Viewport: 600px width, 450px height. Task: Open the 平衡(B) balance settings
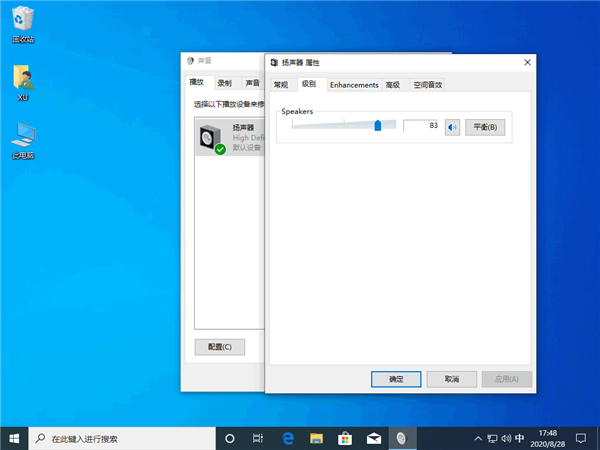click(x=486, y=127)
